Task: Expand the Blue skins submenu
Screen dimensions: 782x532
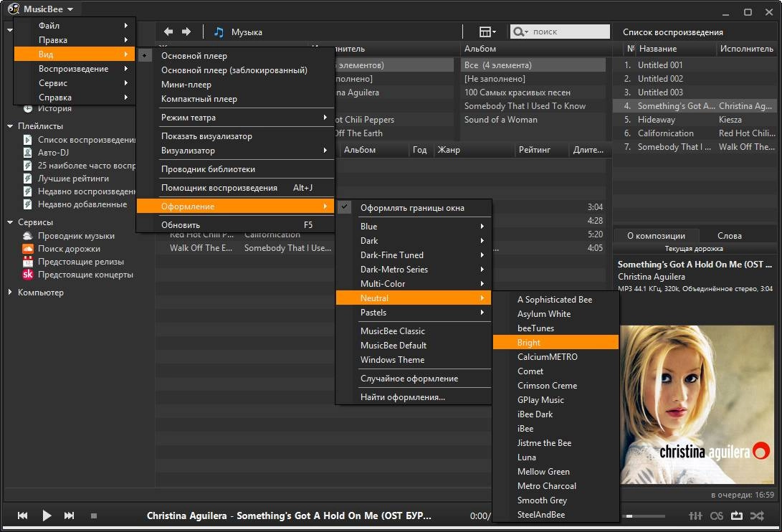Action: coord(414,226)
